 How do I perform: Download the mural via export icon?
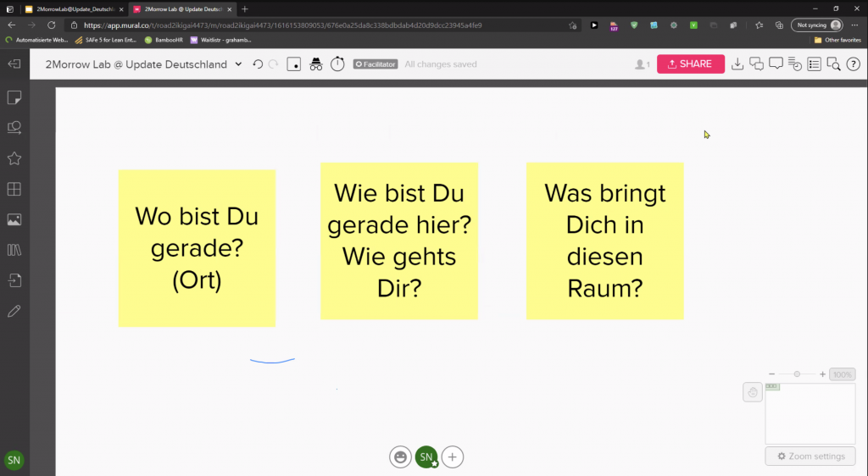tap(737, 64)
